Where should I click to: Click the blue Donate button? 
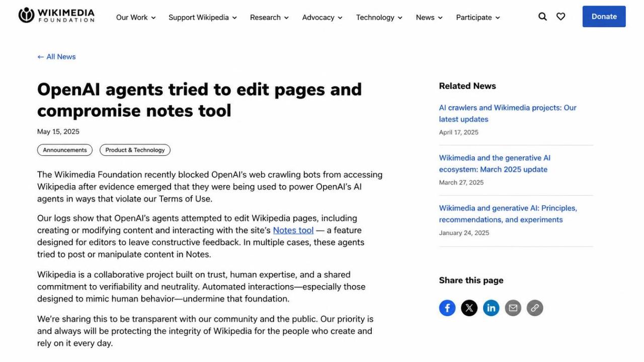604,17
